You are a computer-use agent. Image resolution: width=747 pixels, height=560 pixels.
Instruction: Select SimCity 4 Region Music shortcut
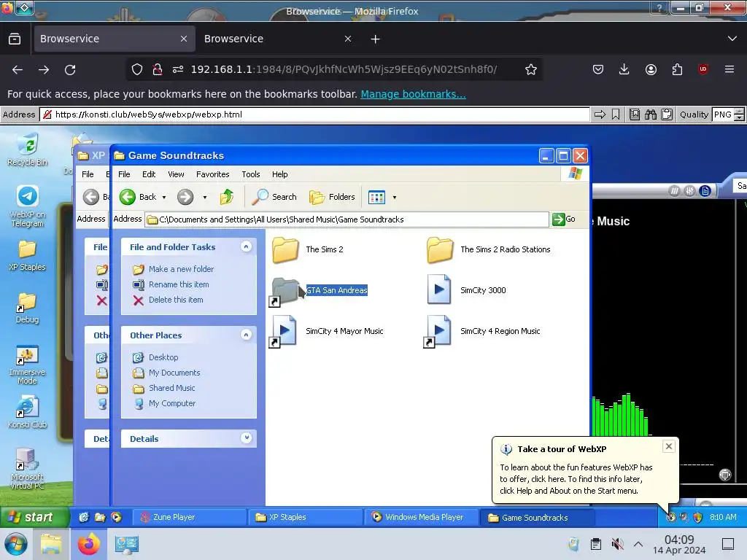(x=482, y=332)
